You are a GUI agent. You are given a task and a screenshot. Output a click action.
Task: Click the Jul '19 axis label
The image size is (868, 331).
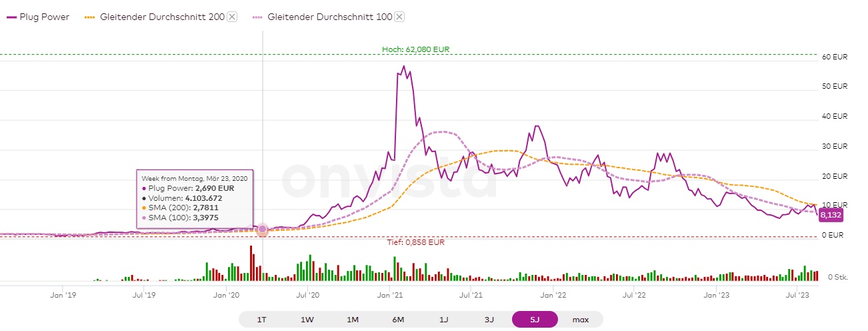[144, 294]
